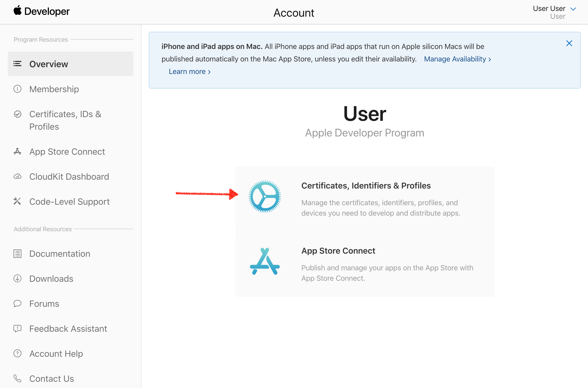Viewport: 588px width, 388px height.
Task: Open CloudKit Dashboard
Action: [69, 177]
